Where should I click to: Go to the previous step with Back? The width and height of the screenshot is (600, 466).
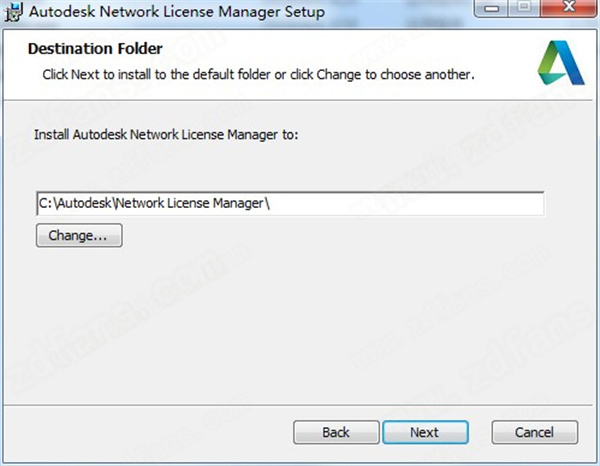coord(336,432)
